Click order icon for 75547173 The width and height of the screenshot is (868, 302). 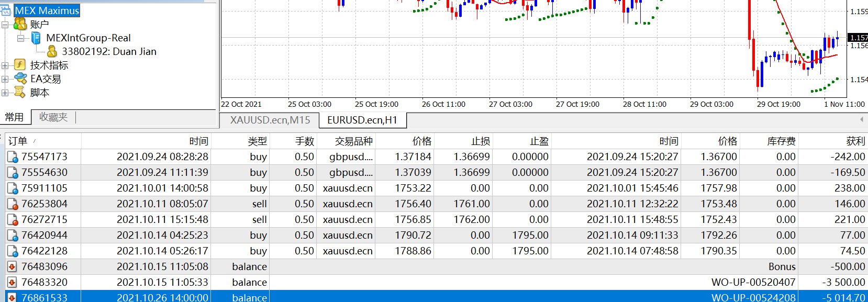click(12, 156)
